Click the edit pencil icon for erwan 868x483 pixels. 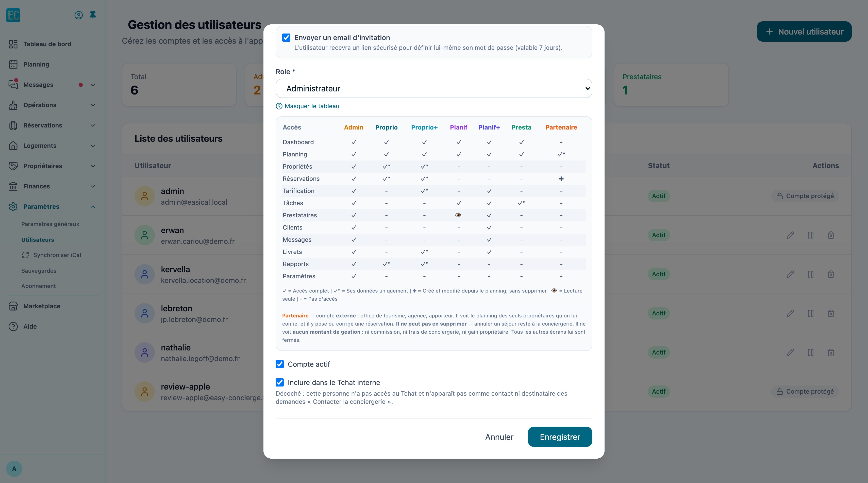point(790,235)
